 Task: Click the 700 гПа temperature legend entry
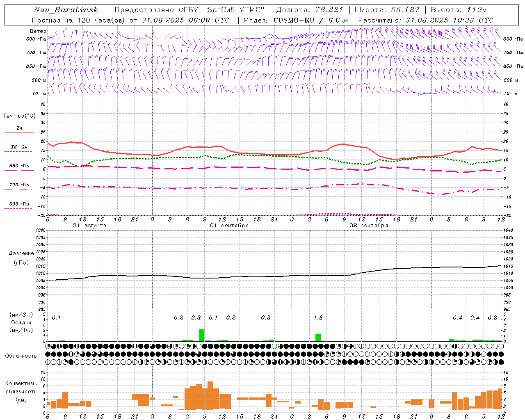[x=19, y=185]
